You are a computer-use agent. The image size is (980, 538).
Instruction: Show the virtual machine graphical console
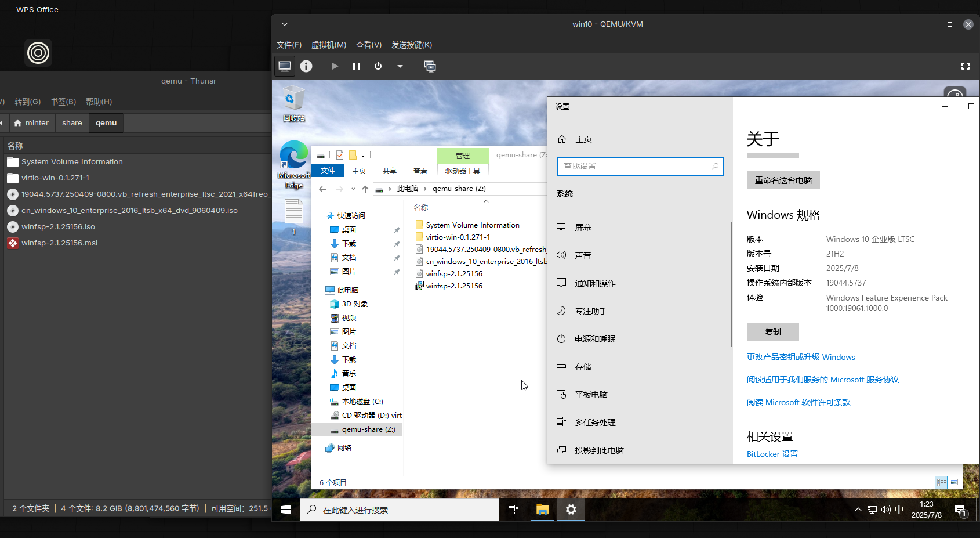coord(285,66)
